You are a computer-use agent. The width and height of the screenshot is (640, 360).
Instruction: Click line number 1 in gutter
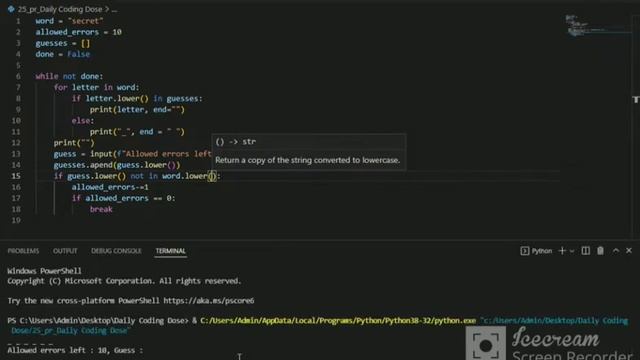point(18,21)
